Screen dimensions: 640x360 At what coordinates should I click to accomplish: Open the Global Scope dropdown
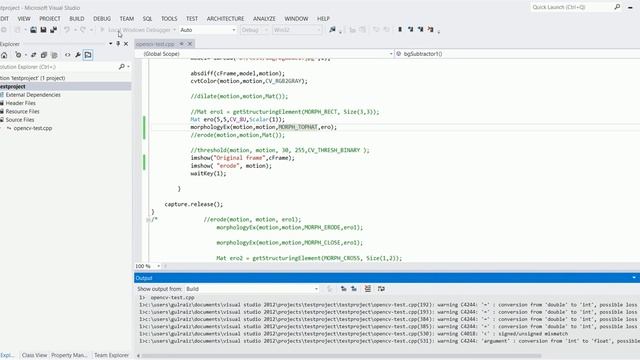[264, 54]
